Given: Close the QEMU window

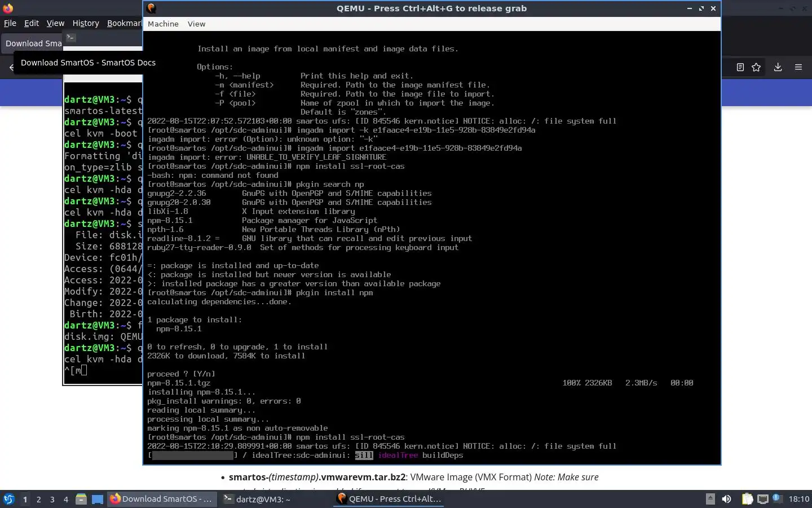Looking at the screenshot, I should click(713, 8).
